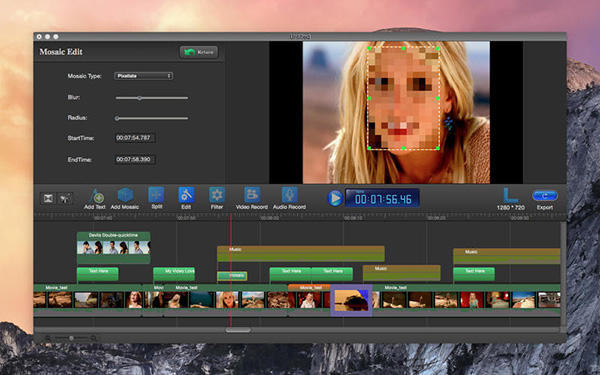This screenshot has height=375, width=600.
Task: Click the Radius slider handle
Action: click(x=117, y=118)
